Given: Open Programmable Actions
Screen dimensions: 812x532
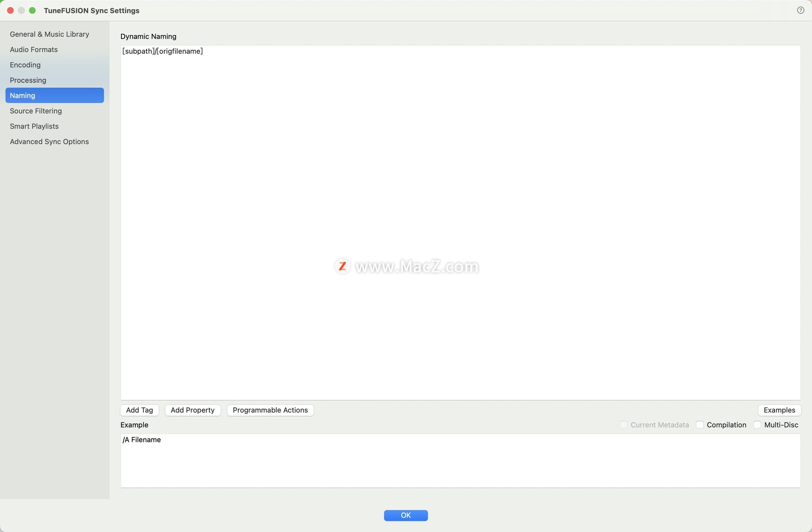Looking at the screenshot, I should (x=270, y=410).
